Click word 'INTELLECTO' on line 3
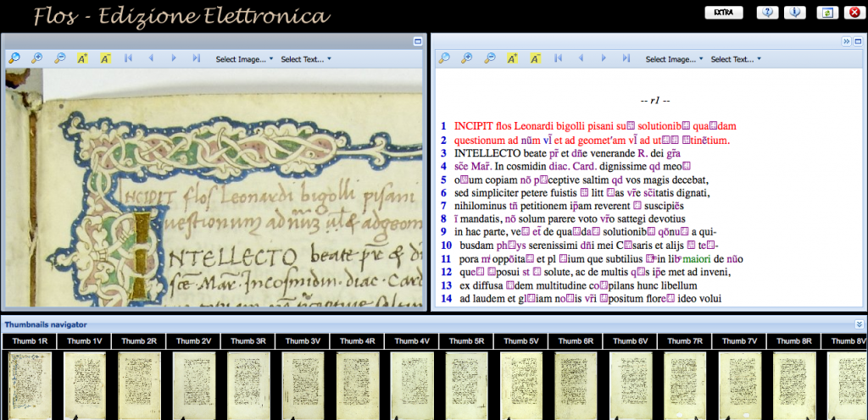Image resolution: width=868 pixels, height=420 pixels. pos(487,153)
